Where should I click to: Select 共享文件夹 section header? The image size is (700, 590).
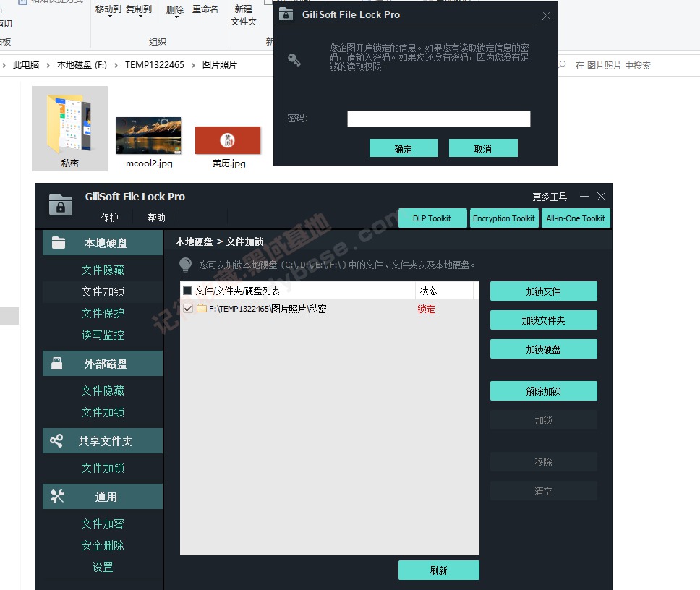[103, 441]
